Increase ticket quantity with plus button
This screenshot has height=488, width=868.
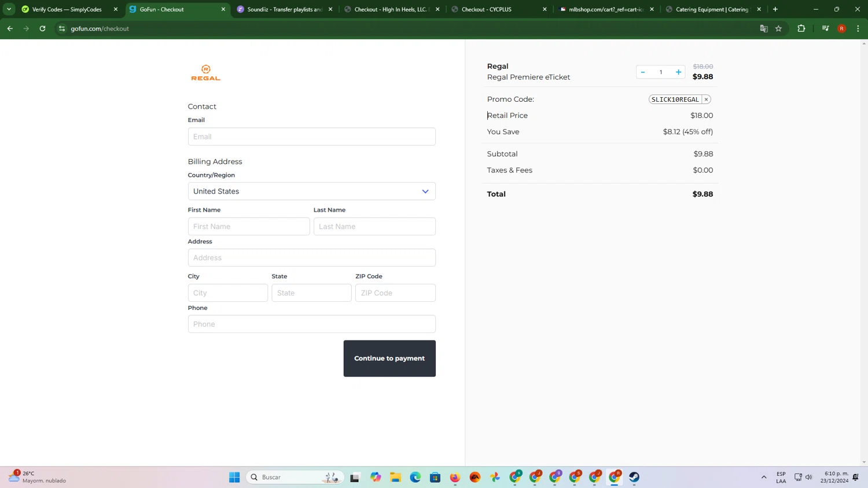(x=678, y=72)
